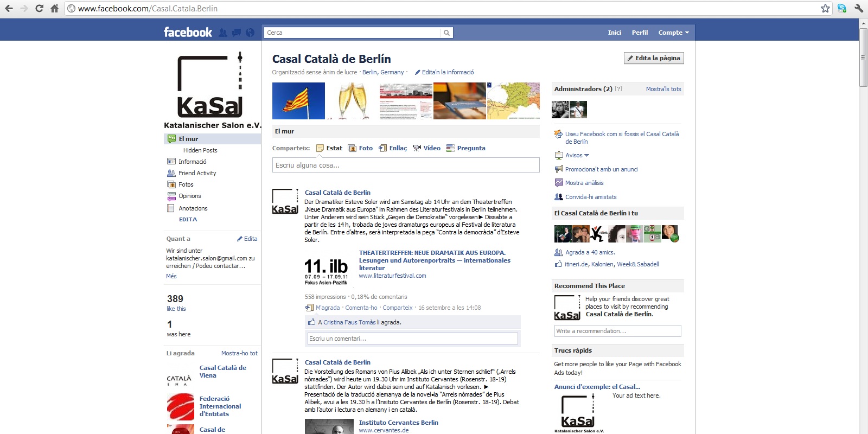The image size is (868, 434).
Task: Open the champagne glasses photo thumbnail
Action: coord(352,101)
